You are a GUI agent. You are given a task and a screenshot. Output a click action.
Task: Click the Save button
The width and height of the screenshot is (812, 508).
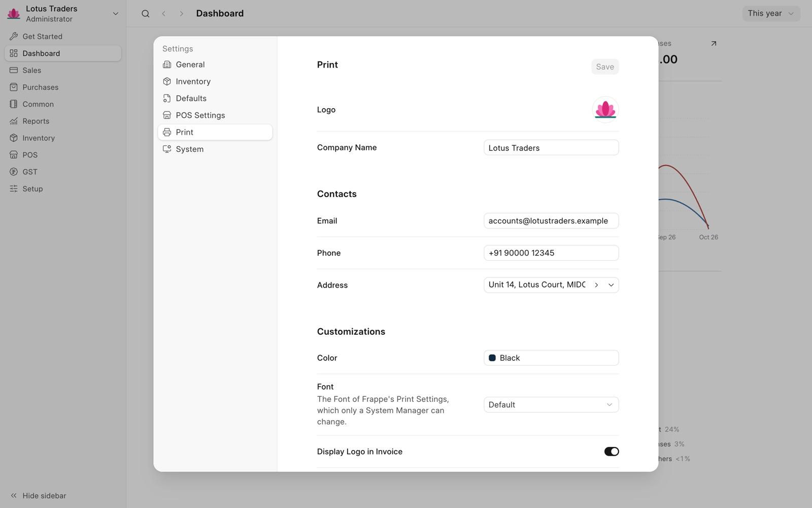click(605, 67)
